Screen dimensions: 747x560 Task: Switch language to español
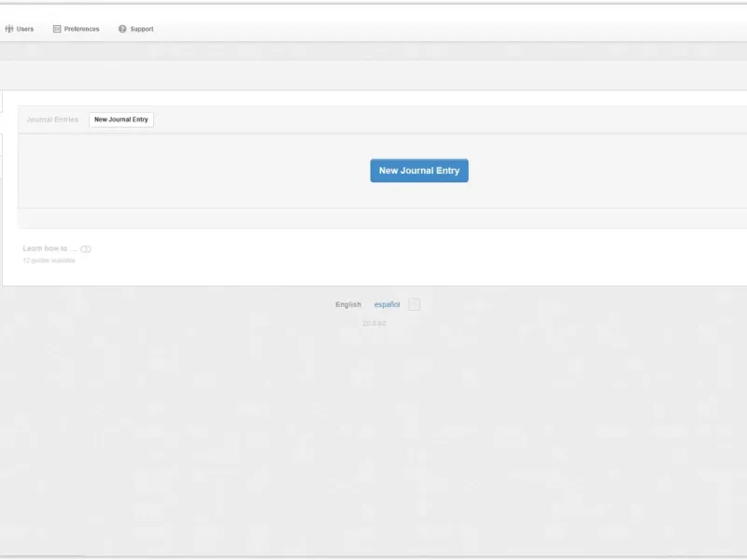pos(387,305)
